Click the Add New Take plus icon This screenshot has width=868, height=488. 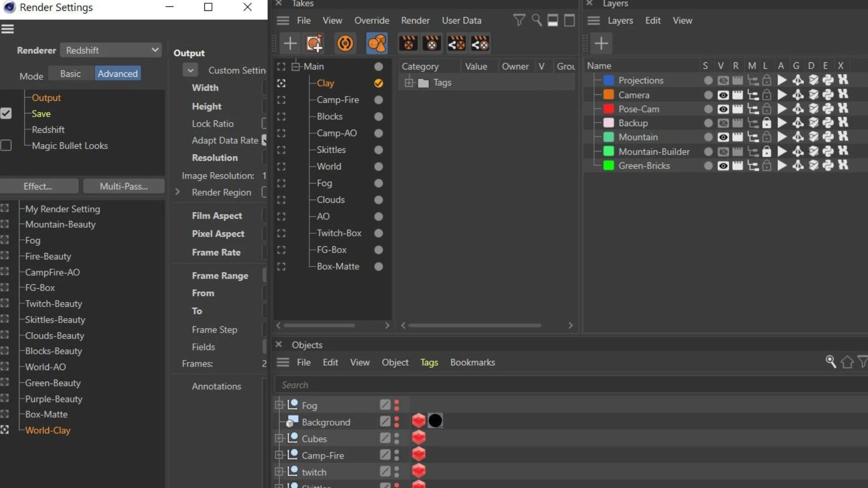290,43
